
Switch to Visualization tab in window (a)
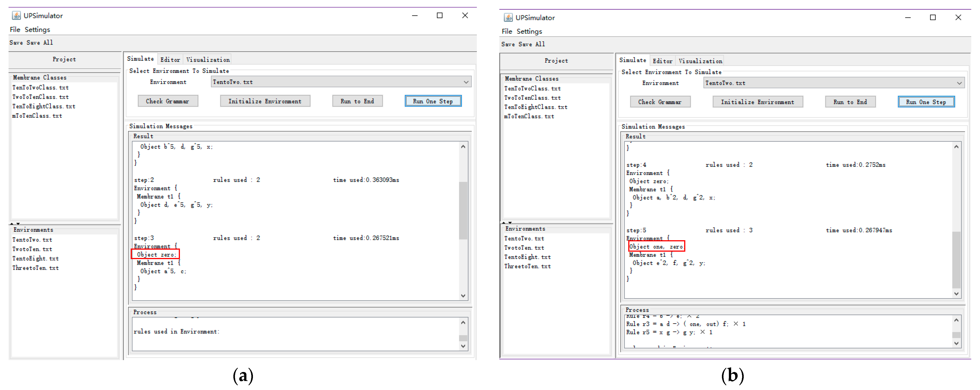[208, 60]
